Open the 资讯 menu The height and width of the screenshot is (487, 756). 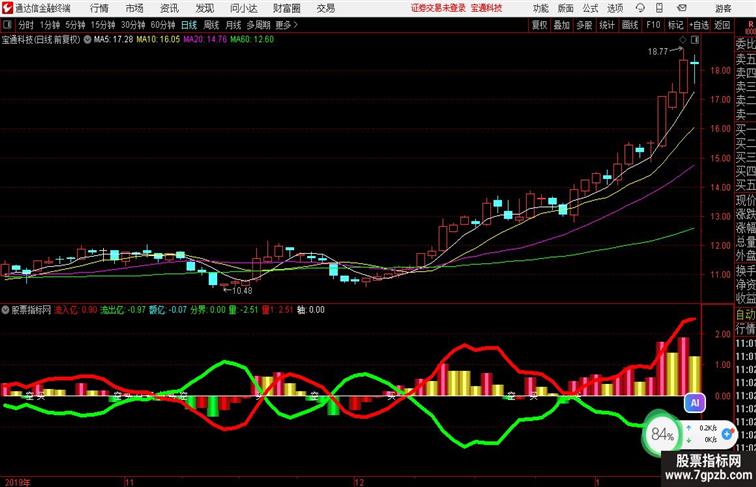169,8
